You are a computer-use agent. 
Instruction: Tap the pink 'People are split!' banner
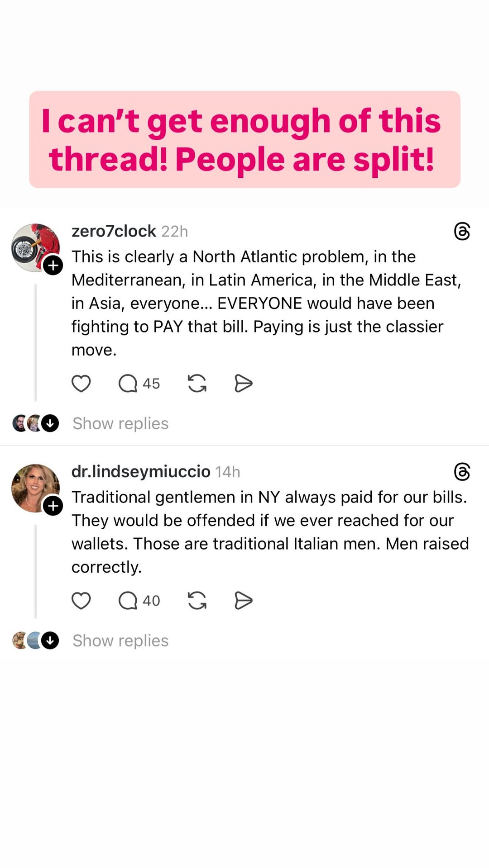244,139
